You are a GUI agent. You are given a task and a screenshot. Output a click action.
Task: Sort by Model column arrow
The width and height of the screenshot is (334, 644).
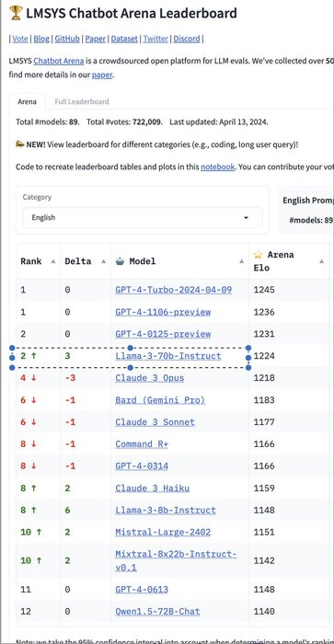click(x=242, y=261)
